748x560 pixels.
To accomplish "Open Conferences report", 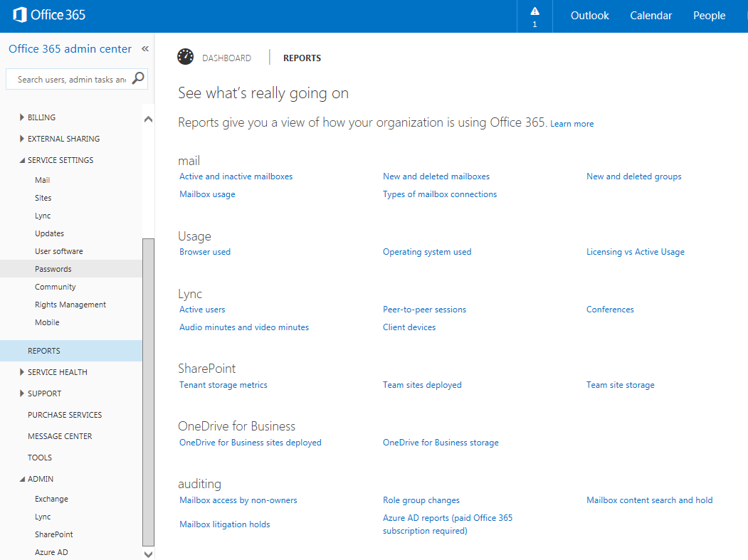I will pyautogui.click(x=610, y=310).
